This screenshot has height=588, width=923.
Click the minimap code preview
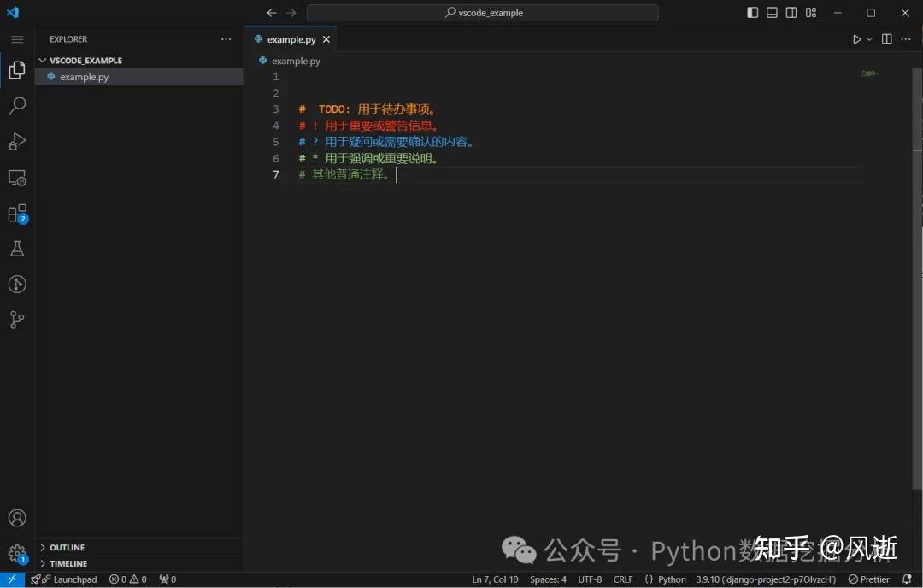click(x=869, y=73)
